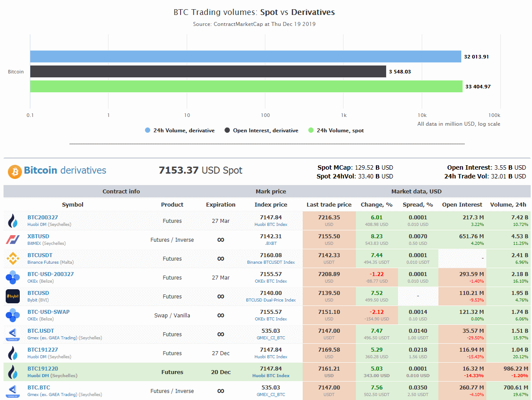Sort the table by the Volume, 24h header
The image size is (532, 400).
(508, 204)
